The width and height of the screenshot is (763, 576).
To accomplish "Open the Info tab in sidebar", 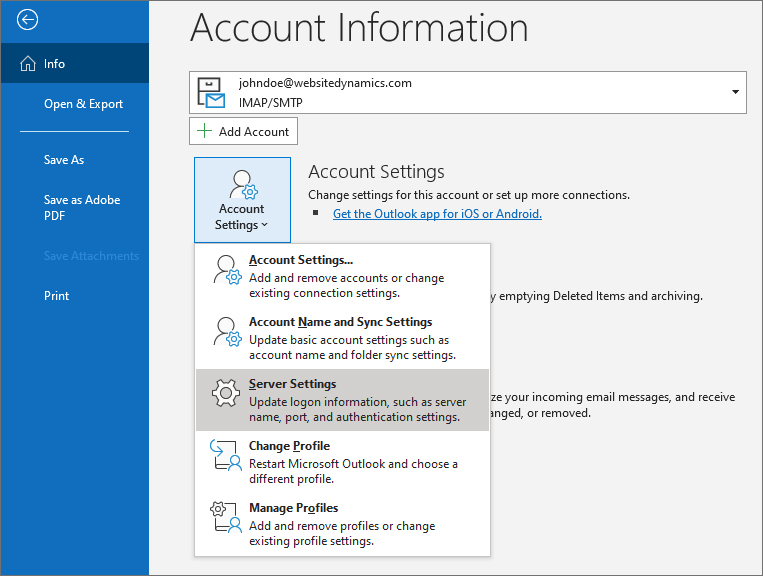I will (x=74, y=63).
